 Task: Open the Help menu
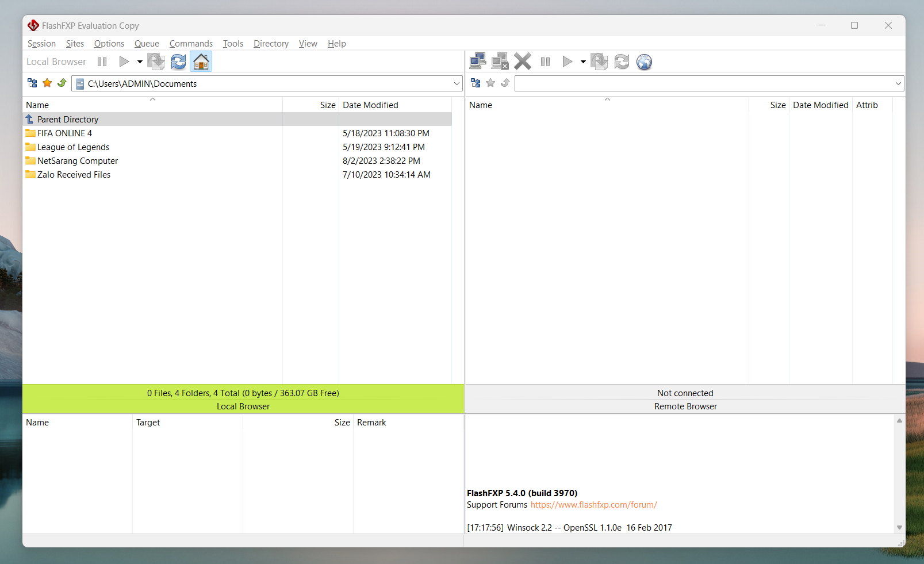click(337, 44)
